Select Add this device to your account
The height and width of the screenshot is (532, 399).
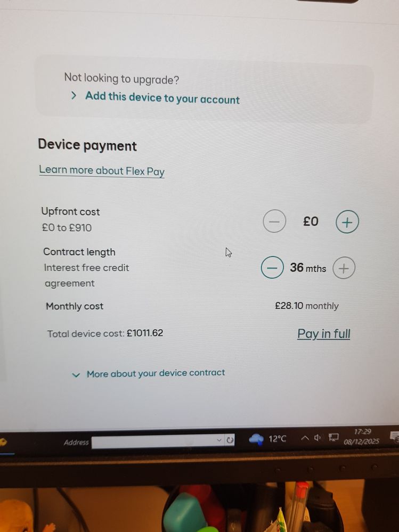pyautogui.click(x=162, y=98)
